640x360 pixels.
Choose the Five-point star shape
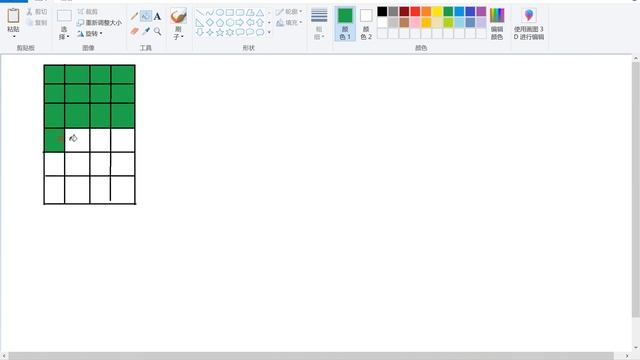[220, 32]
